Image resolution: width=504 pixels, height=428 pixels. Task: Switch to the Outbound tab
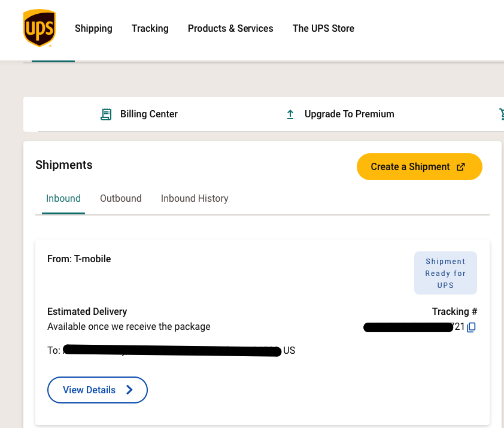pyautogui.click(x=121, y=198)
